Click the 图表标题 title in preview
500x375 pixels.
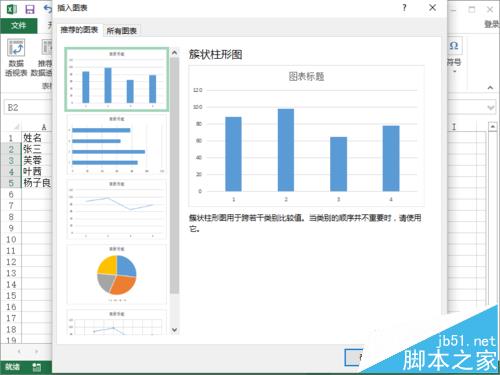[306, 77]
